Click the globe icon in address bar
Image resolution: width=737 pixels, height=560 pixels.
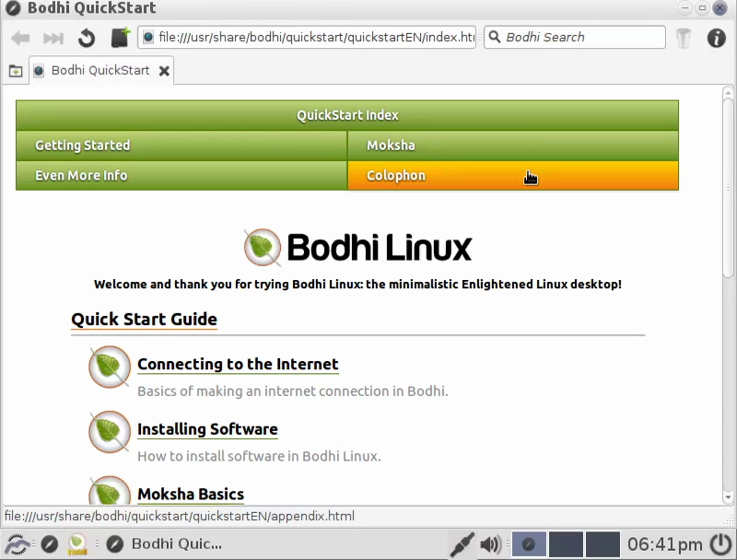tap(148, 37)
